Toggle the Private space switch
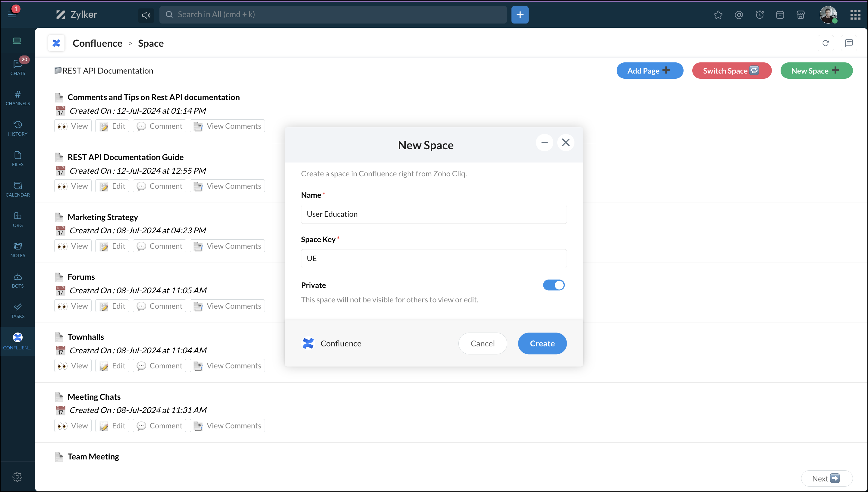 [553, 285]
